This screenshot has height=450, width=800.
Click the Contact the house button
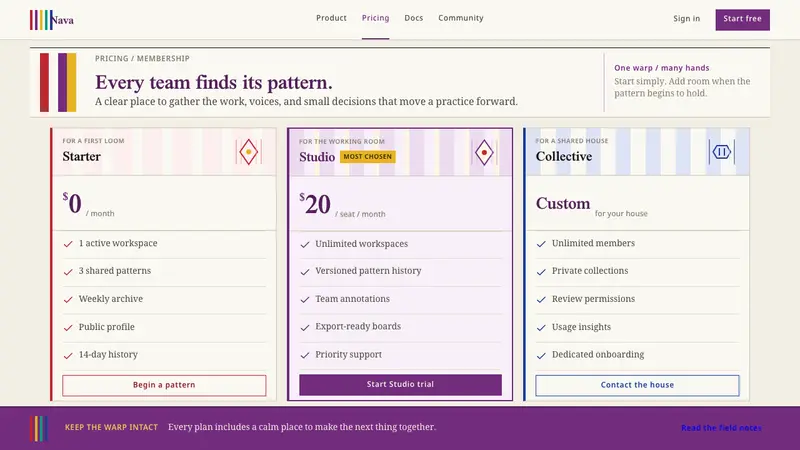[637, 385]
